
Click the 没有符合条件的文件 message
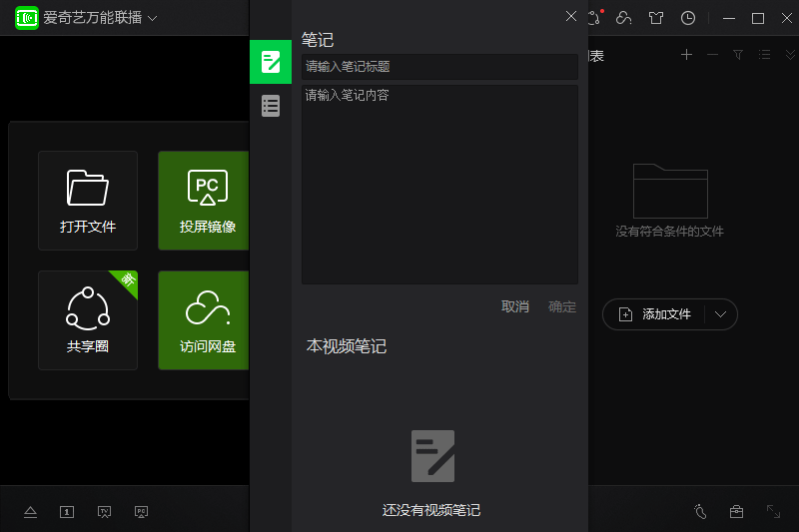(669, 232)
